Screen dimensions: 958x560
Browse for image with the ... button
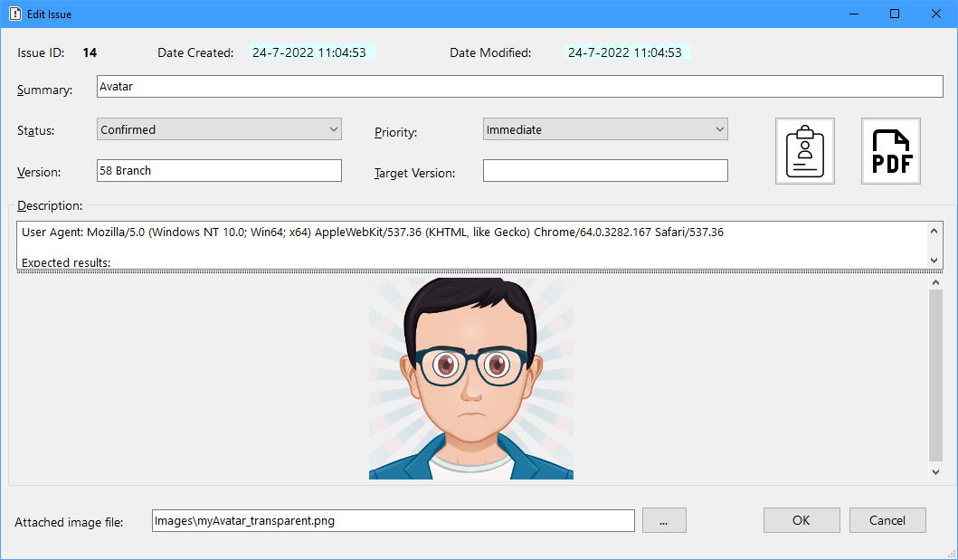tap(664, 520)
